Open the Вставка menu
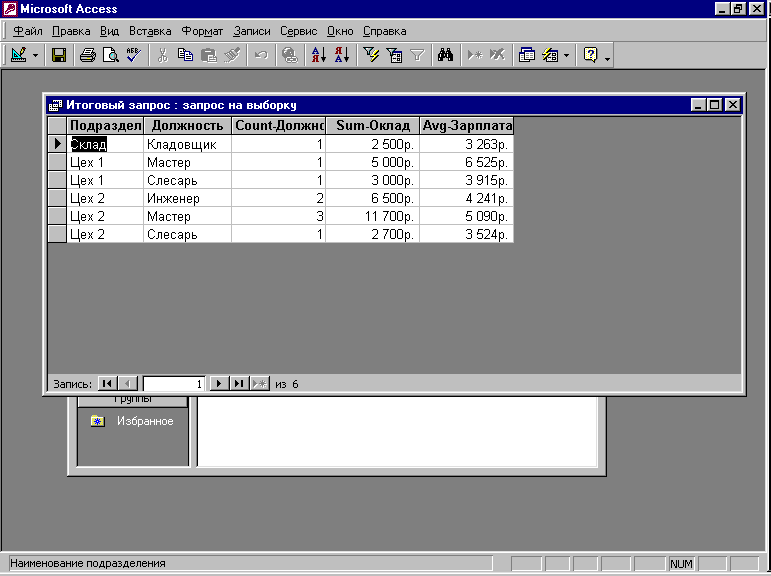 pyautogui.click(x=150, y=31)
